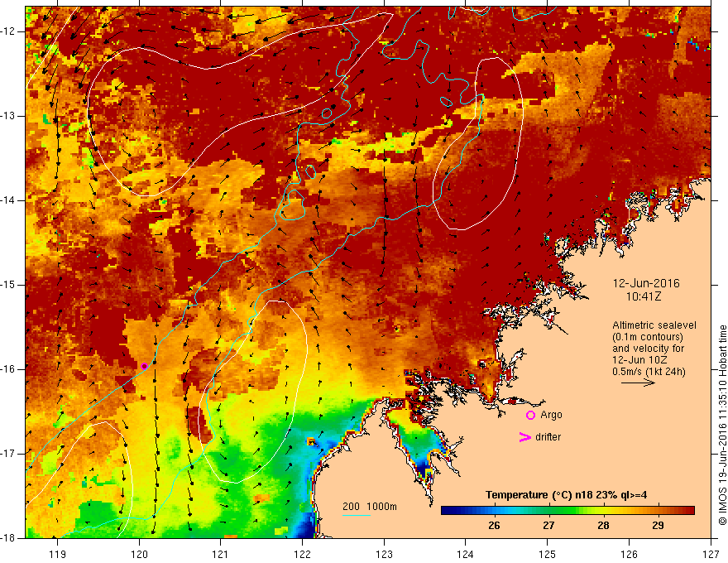Click the longitude axis label '122'
The image size is (728, 563).
tap(302, 554)
